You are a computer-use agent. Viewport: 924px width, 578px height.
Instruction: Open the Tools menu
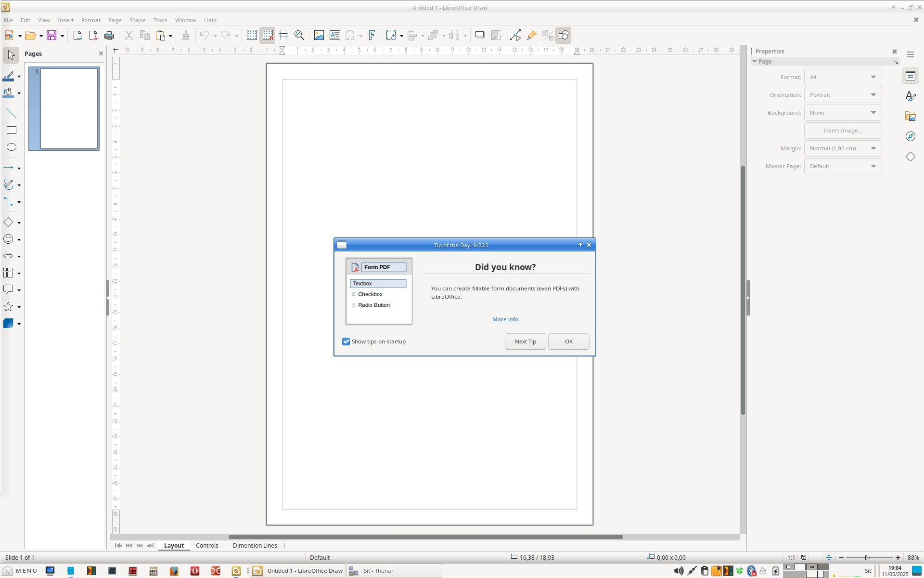coord(160,20)
